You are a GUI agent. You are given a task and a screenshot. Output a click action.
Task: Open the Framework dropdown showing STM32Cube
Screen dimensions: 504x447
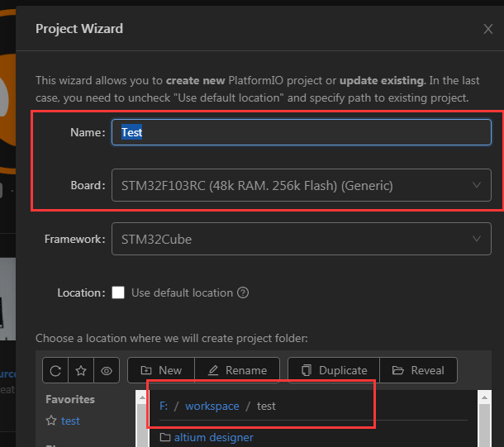(x=302, y=239)
